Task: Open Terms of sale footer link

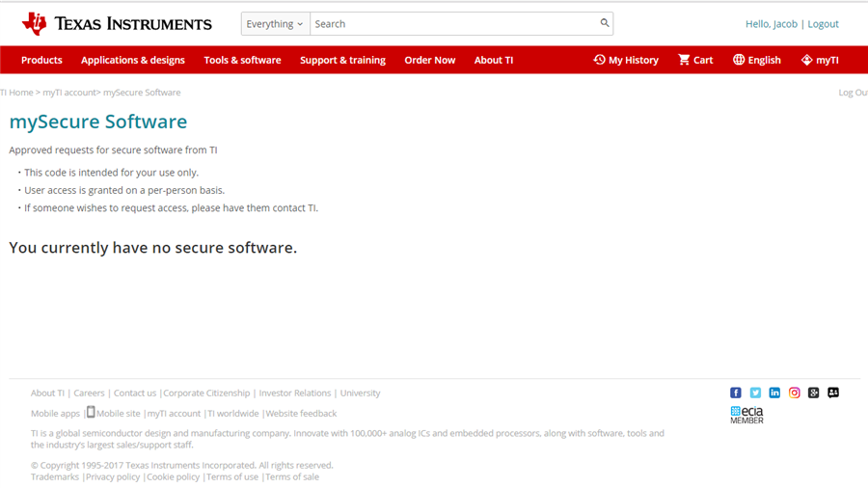Action: [x=292, y=477]
